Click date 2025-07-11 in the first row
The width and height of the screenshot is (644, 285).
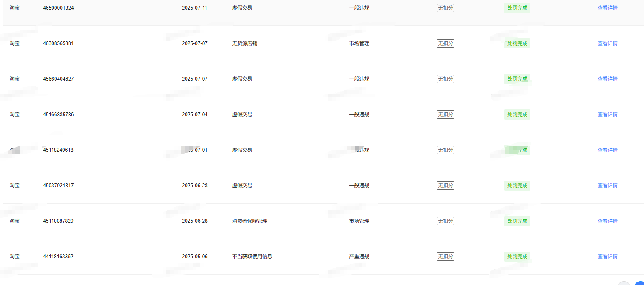click(x=194, y=8)
